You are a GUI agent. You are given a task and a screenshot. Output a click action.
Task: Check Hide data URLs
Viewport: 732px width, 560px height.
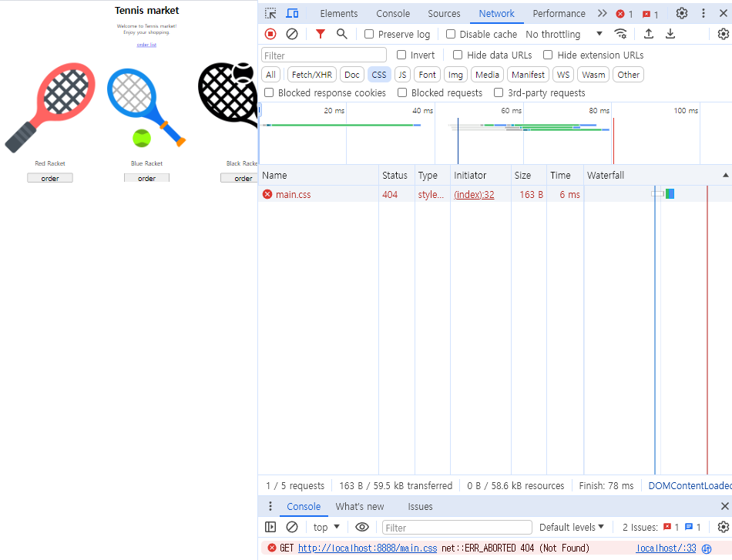(x=458, y=55)
